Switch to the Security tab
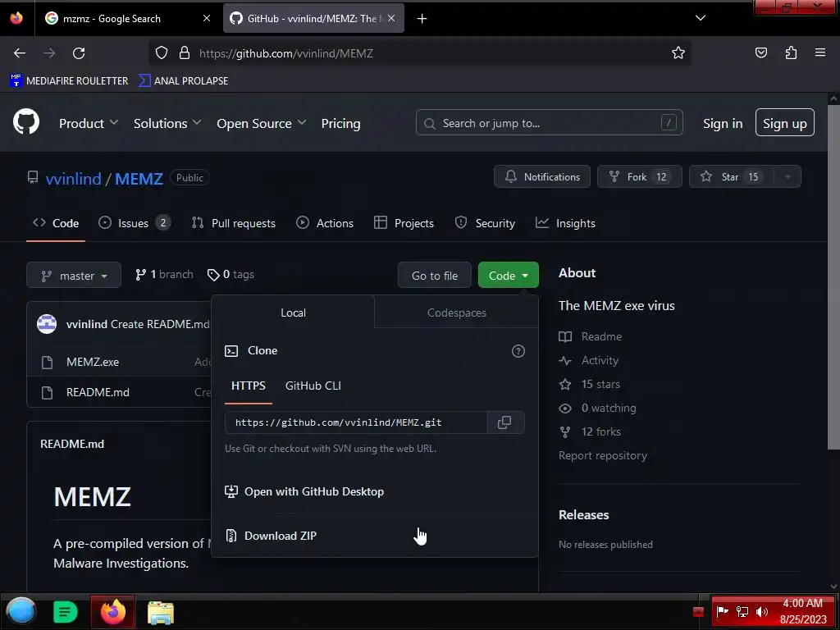 (x=485, y=223)
